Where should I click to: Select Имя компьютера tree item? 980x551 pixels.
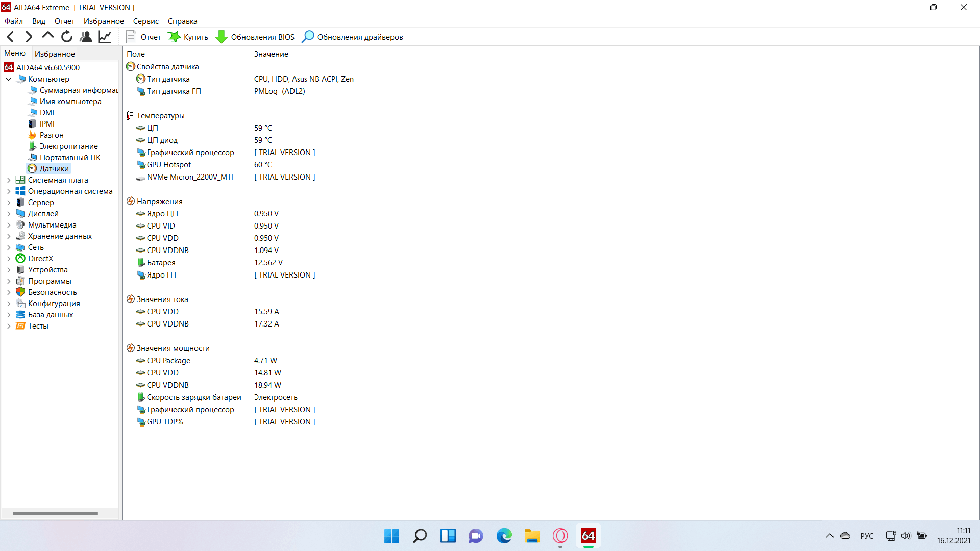(x=65, y=102)
